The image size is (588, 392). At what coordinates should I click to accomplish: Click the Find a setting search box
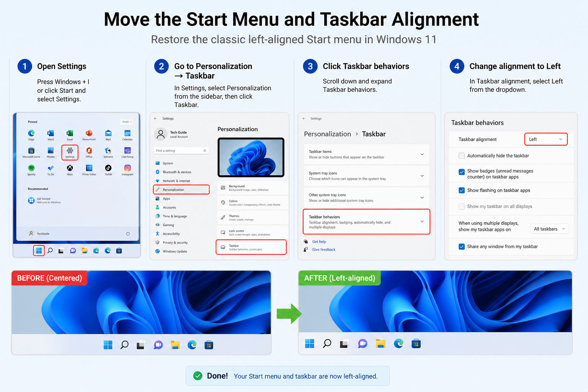coord(181,150)
